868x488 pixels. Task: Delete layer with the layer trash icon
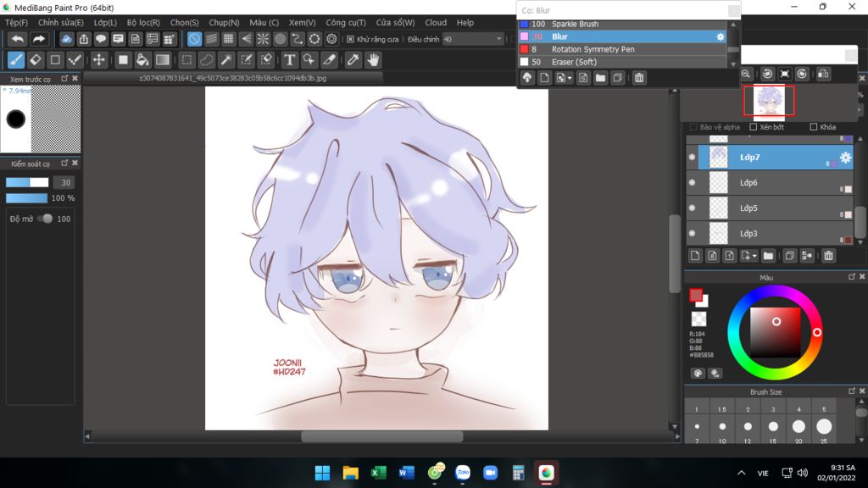point(828,256)
